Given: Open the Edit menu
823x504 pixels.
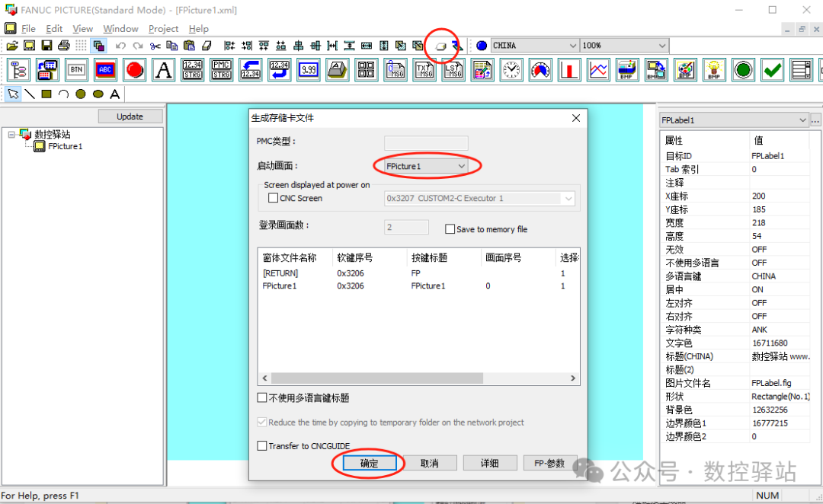Looking at the screenshot, I should pos(54,29).
